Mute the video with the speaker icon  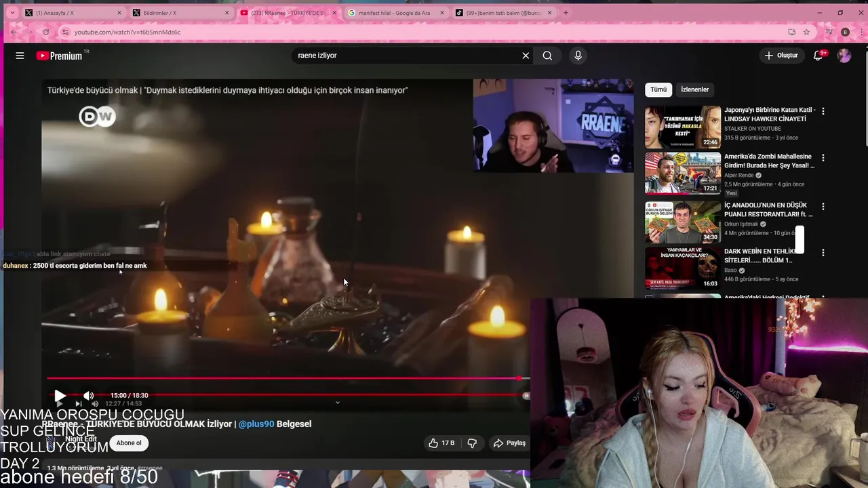[88, 396]
